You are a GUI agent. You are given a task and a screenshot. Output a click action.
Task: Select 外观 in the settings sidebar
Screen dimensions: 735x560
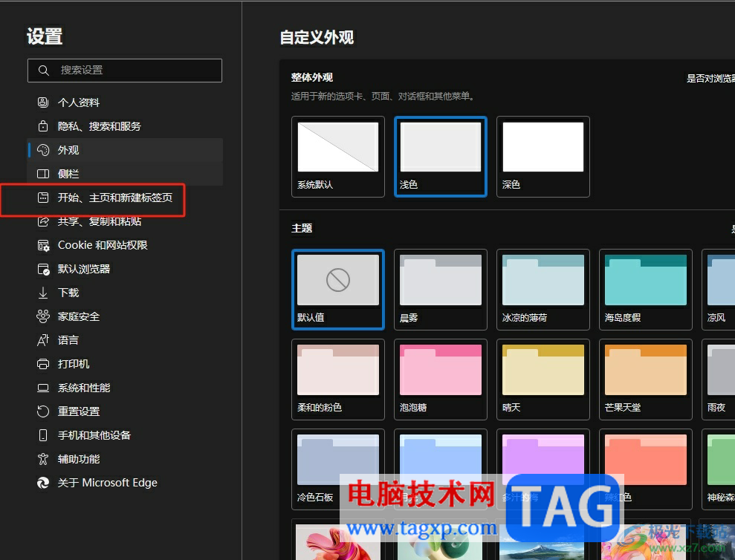pos(125,150)
